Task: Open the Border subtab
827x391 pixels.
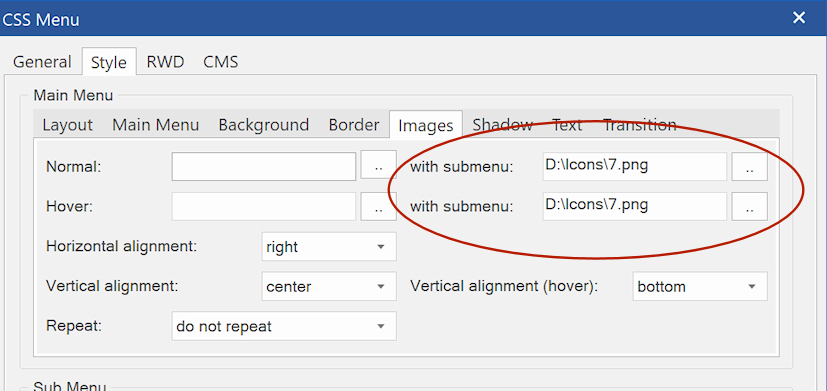Action: pyautogui.click(x=354, y=125)
